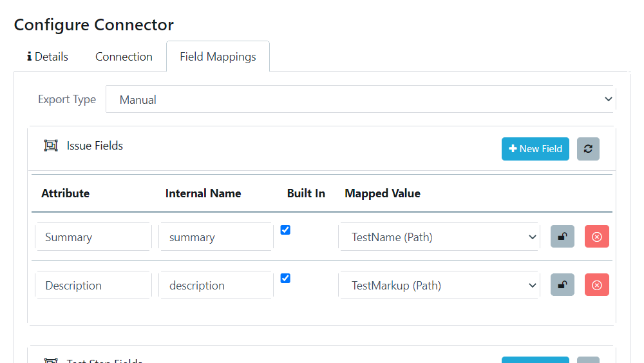644x363 pixels.
Task: Click the refresh icon beside New Field
Action: (x=588, y=149)
